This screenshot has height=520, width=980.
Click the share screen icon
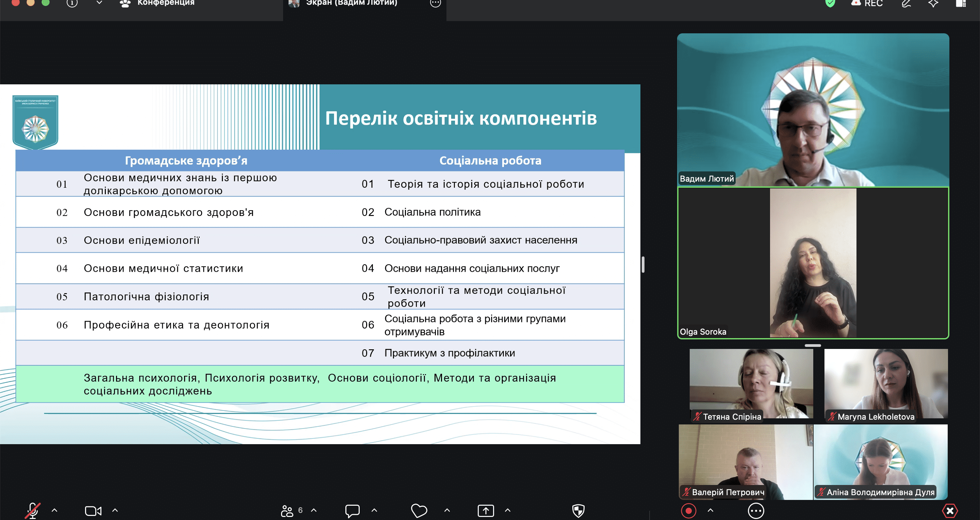point(486,511)
